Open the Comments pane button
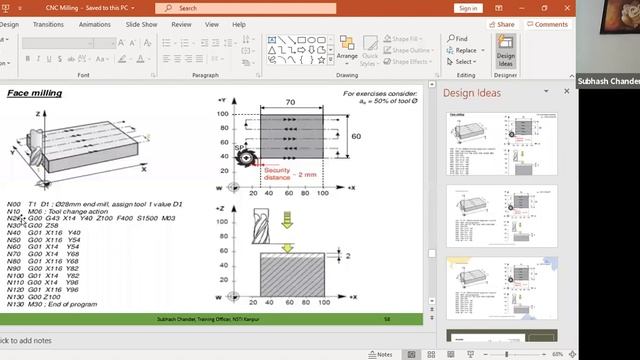Image resolution: width=640 pixels, height=360 pixels. coord(547,24)
